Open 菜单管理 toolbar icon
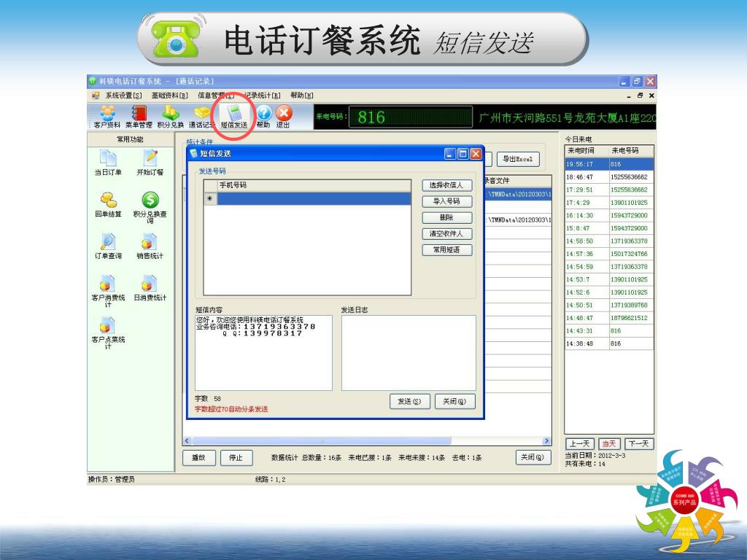747x560 pixels. [139, 117]
